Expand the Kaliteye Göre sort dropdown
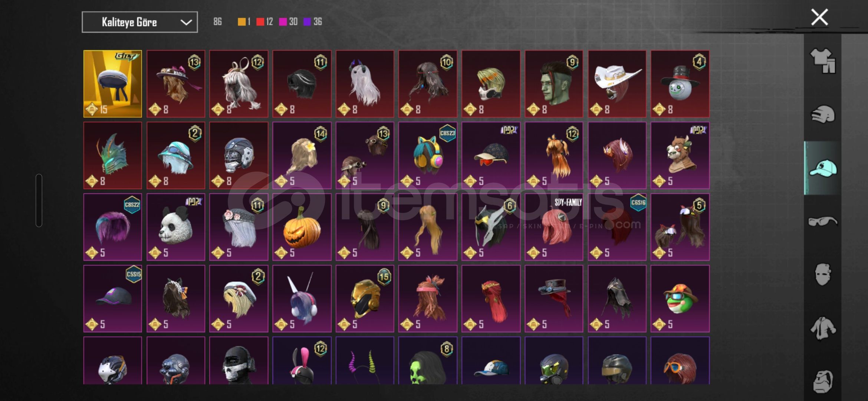868x401 pixels. pyautogui.click(x=139, y=22)
